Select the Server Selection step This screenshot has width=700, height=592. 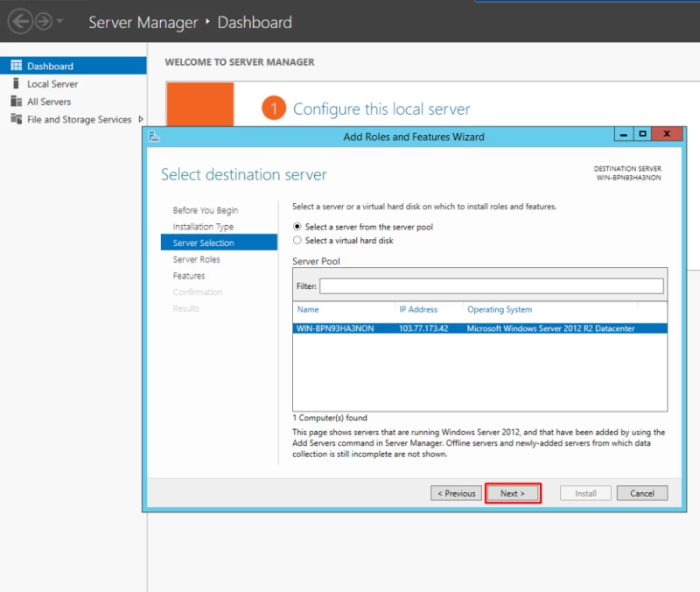tap(219, 243)
